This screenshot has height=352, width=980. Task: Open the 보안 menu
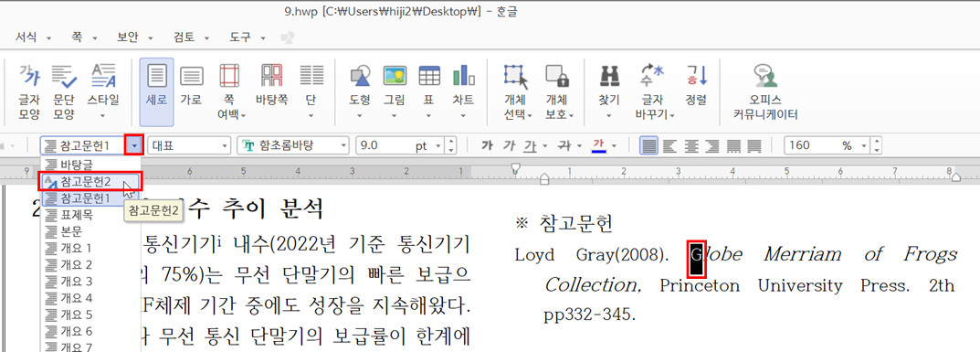point(133,37)
